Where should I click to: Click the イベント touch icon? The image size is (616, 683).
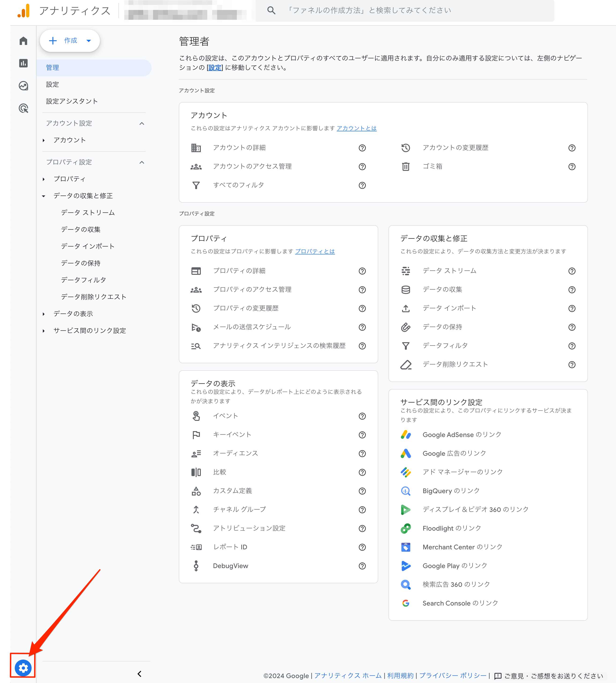(x=196, y=416)
